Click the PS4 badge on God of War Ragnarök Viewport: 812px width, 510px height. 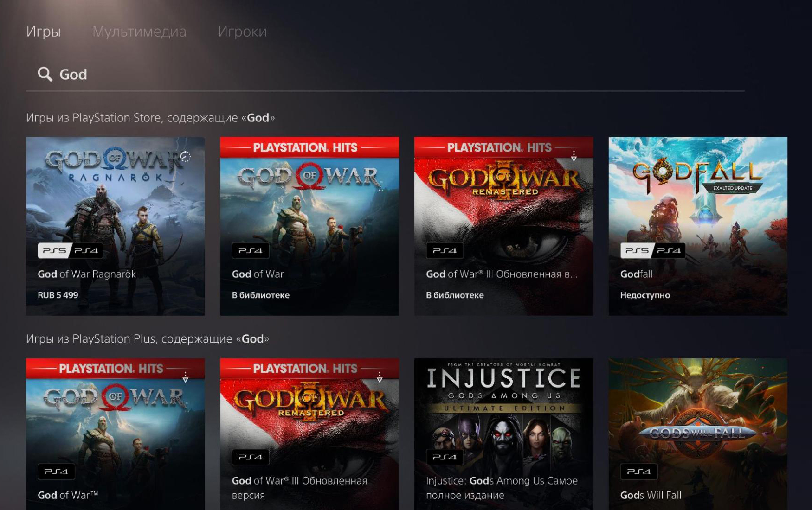87,250
